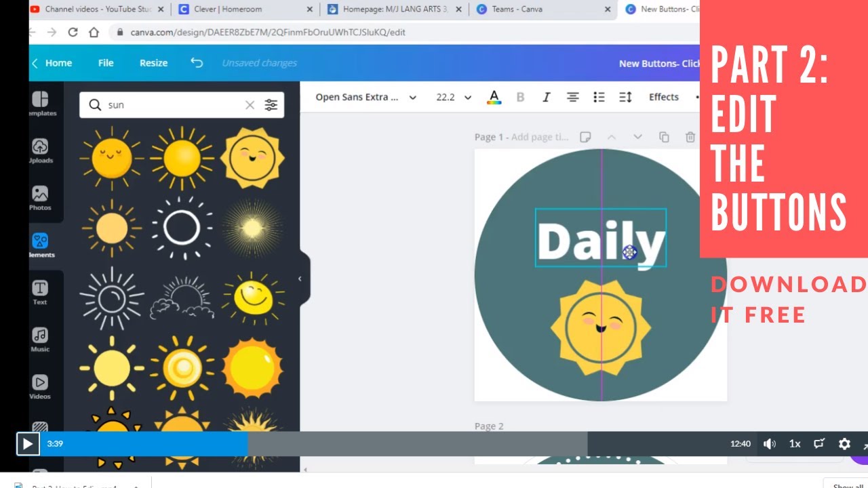The height and width of the screenshot is (488, 868).
Task: Add the glowing sunburst element
Action: [x=252, y=228]
